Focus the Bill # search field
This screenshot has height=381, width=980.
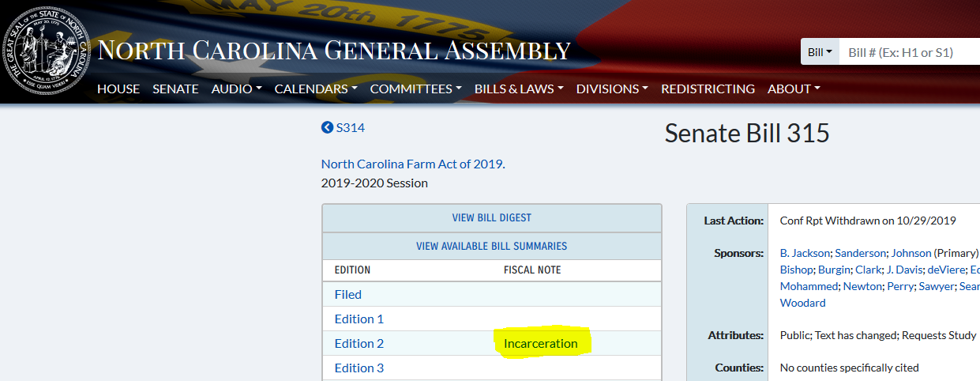tap(909, 52)
